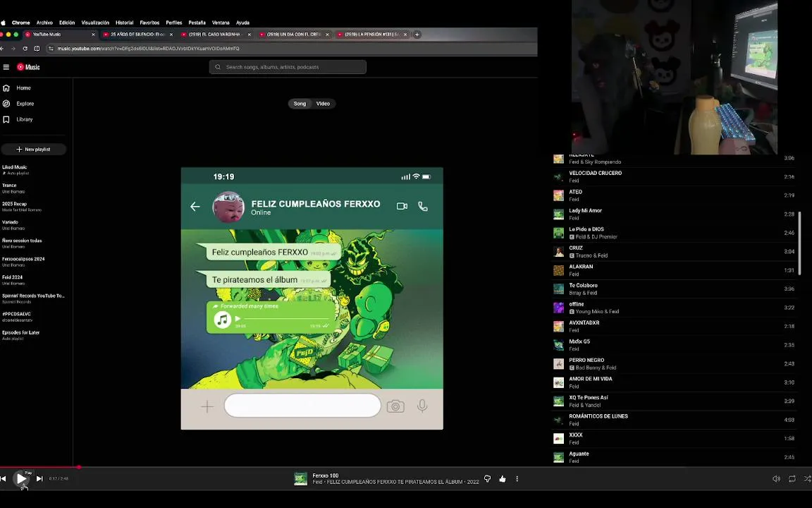
Task: Switch to UN DIA CON EL CREI tab
Action: tap(294, 34)
